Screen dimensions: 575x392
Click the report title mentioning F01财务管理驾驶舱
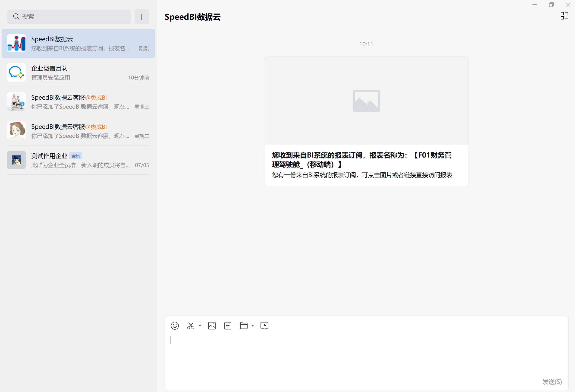[362, 160]
